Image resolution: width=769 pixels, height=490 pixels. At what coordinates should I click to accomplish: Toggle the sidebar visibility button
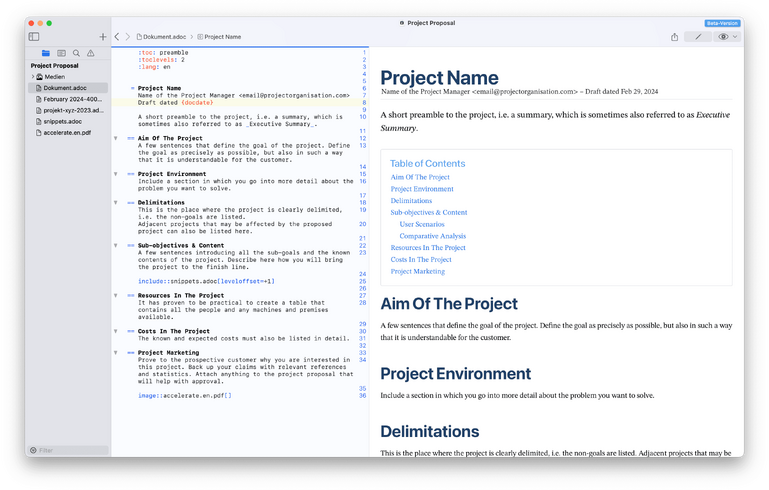click(34, 37)
